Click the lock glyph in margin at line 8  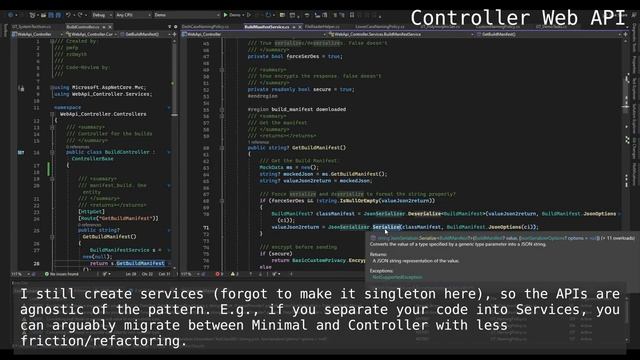click(21, 88)
